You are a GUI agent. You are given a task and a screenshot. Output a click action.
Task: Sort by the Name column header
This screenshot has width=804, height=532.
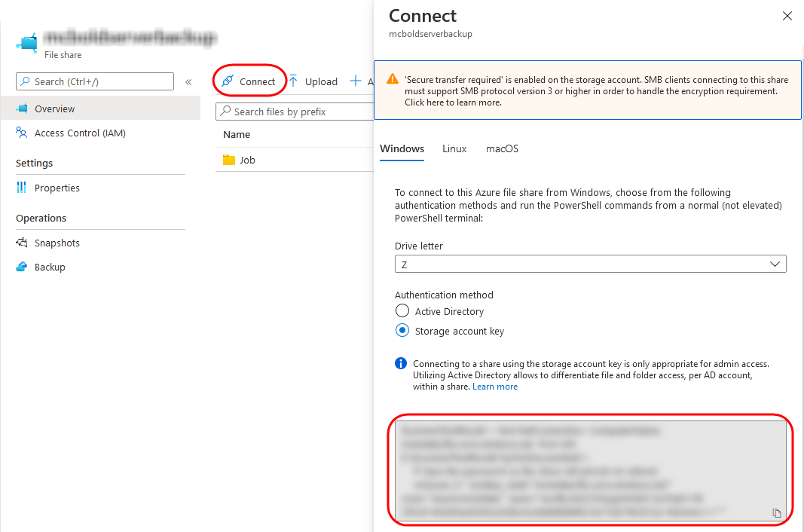pos(237,134)
